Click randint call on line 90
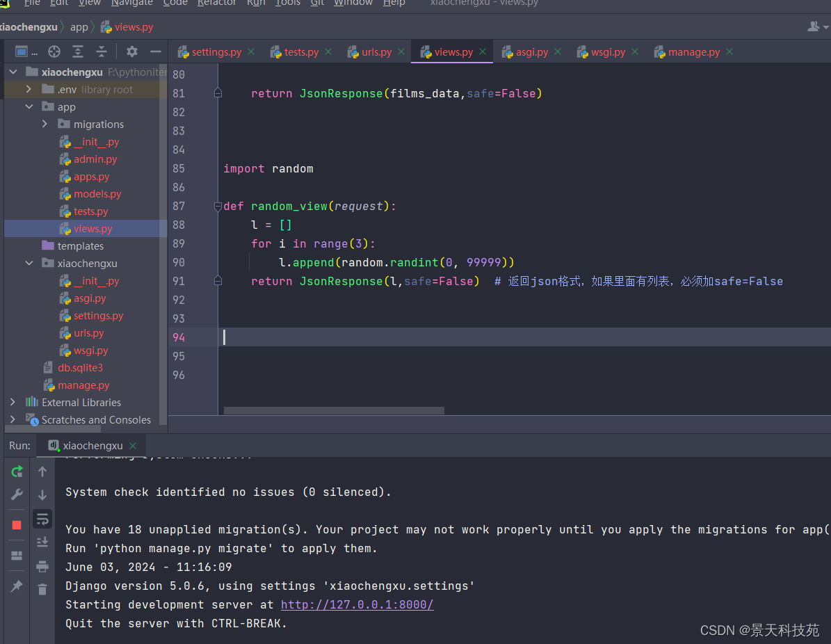 click(x=414, y=262)
